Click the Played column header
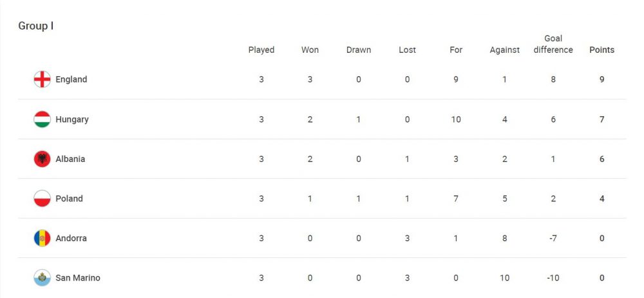The image size is (644, 298). tap(261, 50)
